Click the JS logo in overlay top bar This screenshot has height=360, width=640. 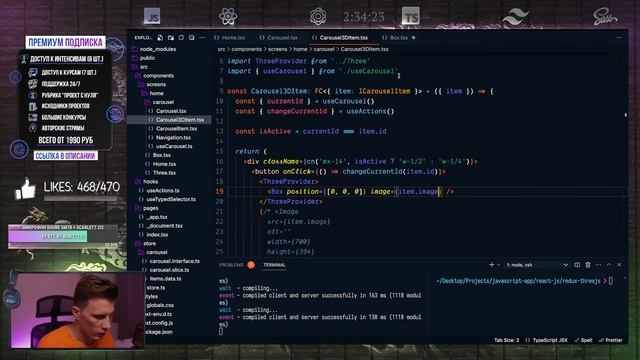point(152,16)
